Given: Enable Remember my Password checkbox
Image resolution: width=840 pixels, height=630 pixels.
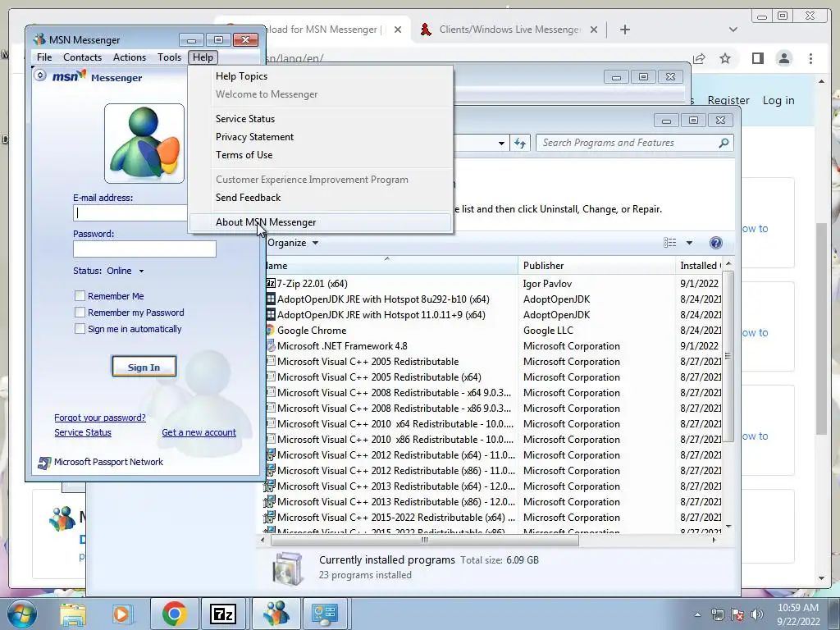Looking at the screenshot, I should click(80, 313).
